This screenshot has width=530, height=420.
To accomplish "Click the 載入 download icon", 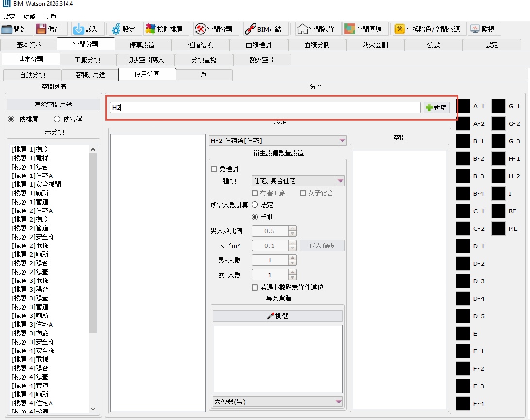I will 78,29.
